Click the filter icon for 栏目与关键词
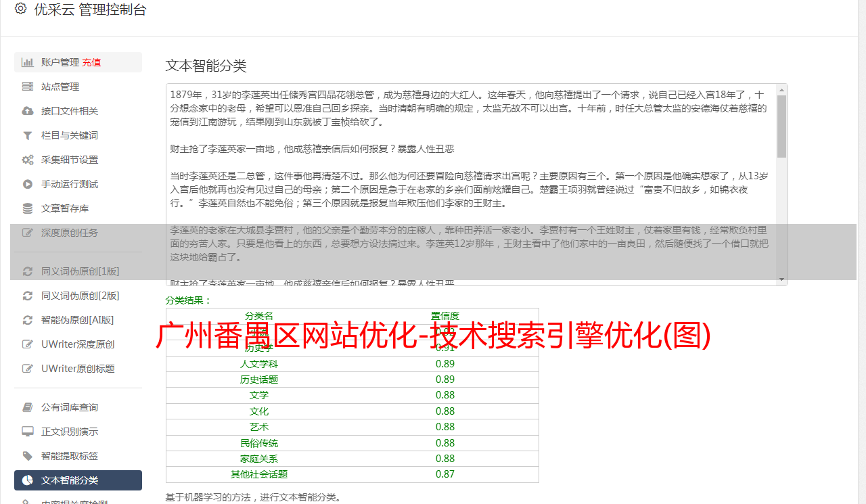866x504 pixels. coord(28,135)
